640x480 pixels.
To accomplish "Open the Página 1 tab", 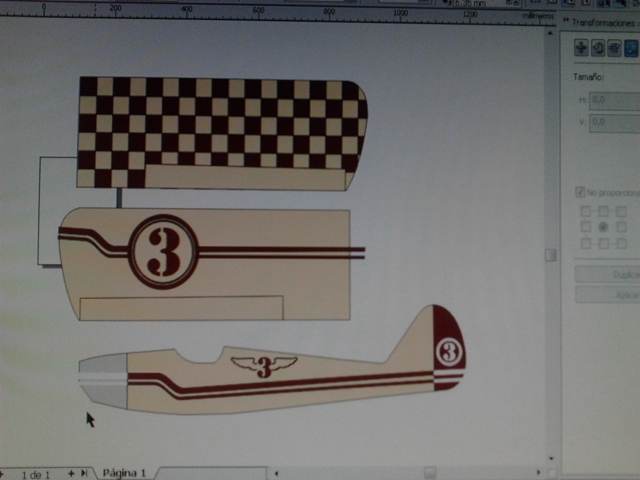I will click(x=125, y=472).
